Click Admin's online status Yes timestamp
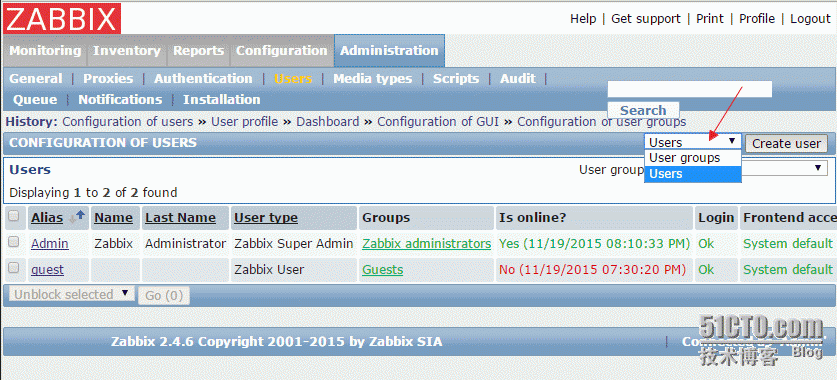The height and width of the screenshot is (380, 837). click(x=595, y=244)
